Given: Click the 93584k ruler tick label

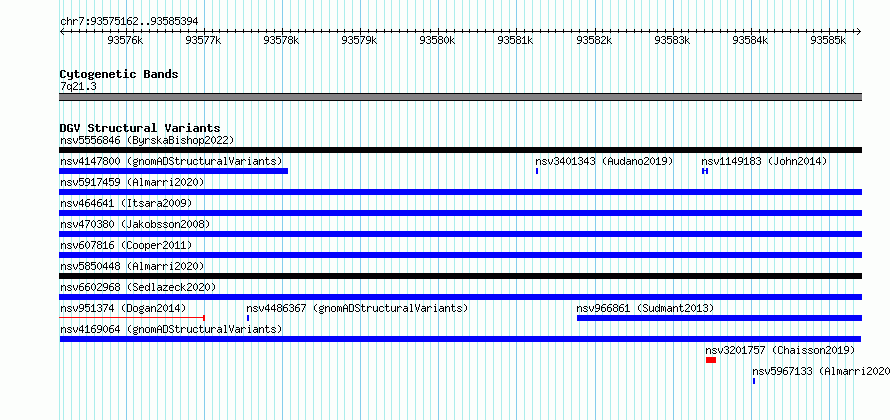Looking at the screenshot, I should tap(750, 40).
